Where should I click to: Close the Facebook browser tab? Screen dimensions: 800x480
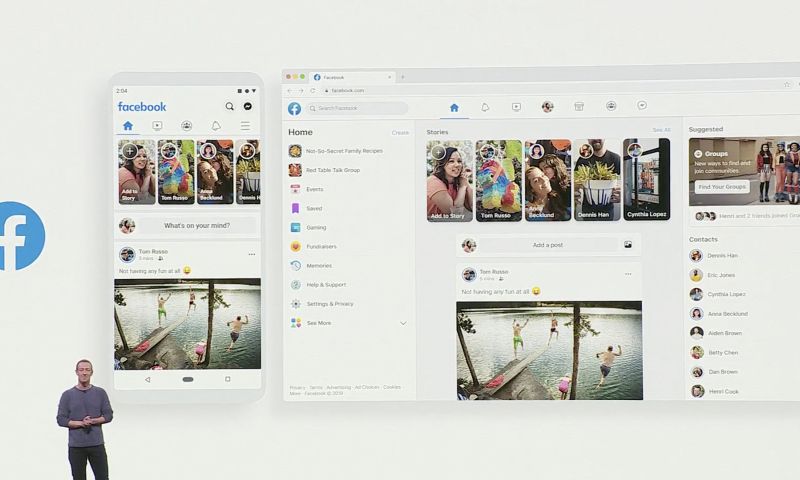click(x=389, y=77)
